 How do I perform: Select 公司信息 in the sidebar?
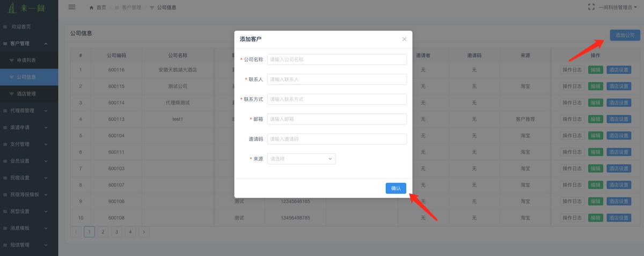coord(29,77)
